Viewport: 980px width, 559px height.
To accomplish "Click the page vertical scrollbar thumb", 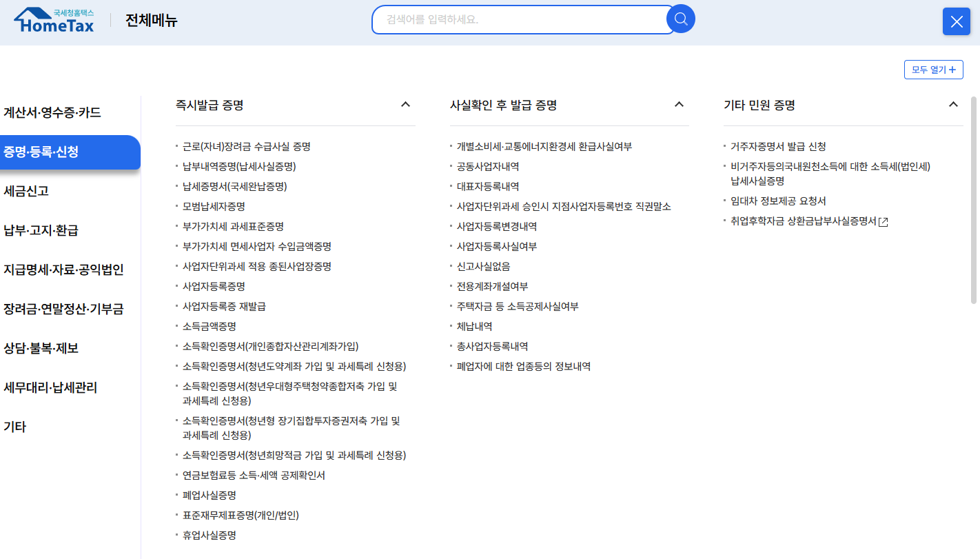I will click(x=974, y=200).
